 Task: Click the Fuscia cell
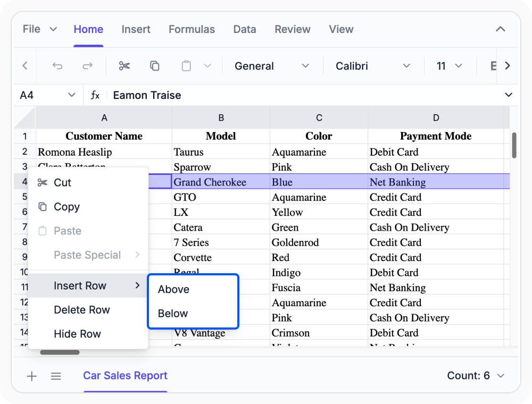point(319,288)
